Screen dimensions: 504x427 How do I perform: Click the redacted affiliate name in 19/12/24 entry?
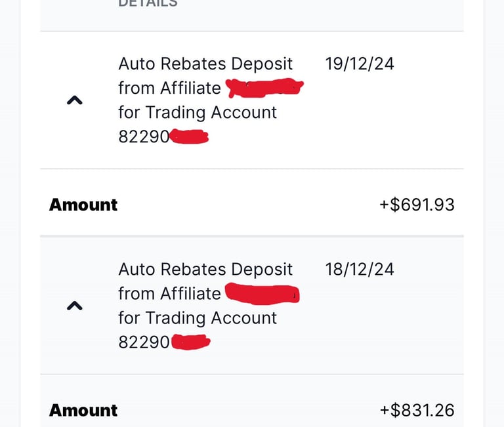(264, 87)
